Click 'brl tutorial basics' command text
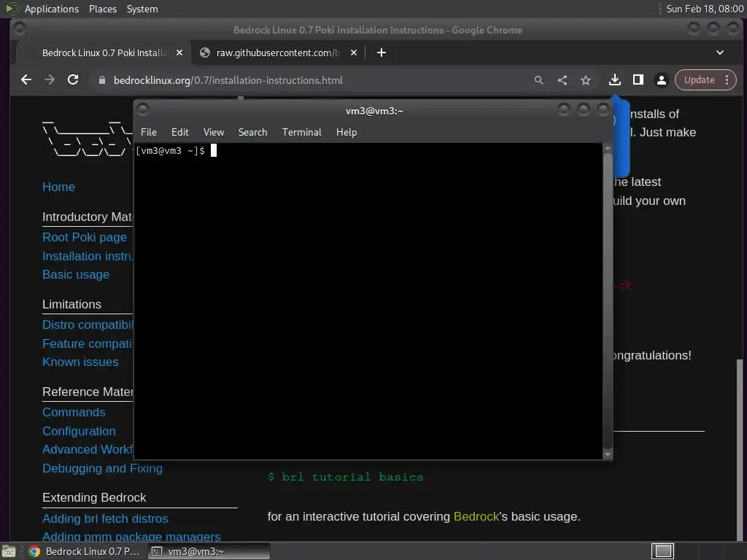The height and width of the screenshot is (560, 747). point(352,477)
